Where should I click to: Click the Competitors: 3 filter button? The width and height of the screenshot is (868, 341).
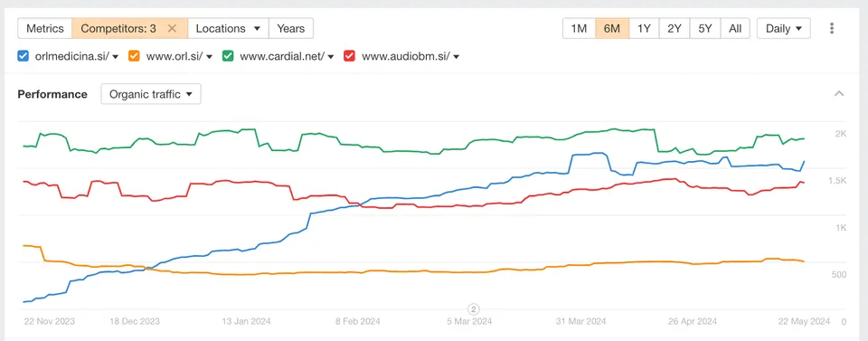(118, 28)
